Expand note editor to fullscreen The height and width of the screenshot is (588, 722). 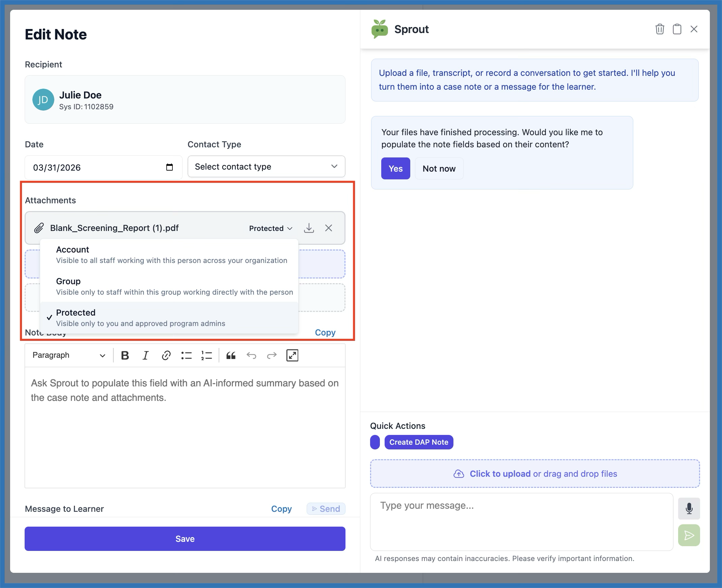tap(292, 355)
